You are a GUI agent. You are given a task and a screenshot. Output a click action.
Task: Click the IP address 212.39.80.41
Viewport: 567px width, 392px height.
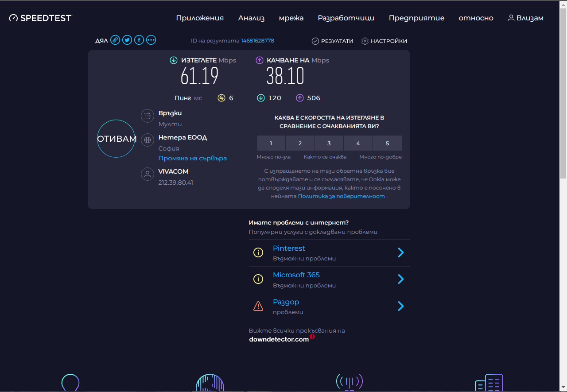coord(176,182)
